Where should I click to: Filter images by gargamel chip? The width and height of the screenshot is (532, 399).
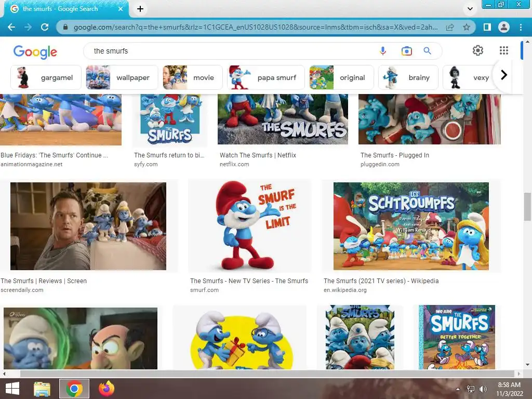pos(46,77)
